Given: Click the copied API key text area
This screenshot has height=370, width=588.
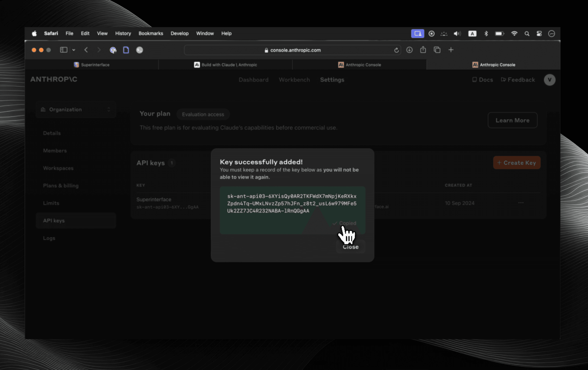Looking at the screenshot, I should (292, 203).
